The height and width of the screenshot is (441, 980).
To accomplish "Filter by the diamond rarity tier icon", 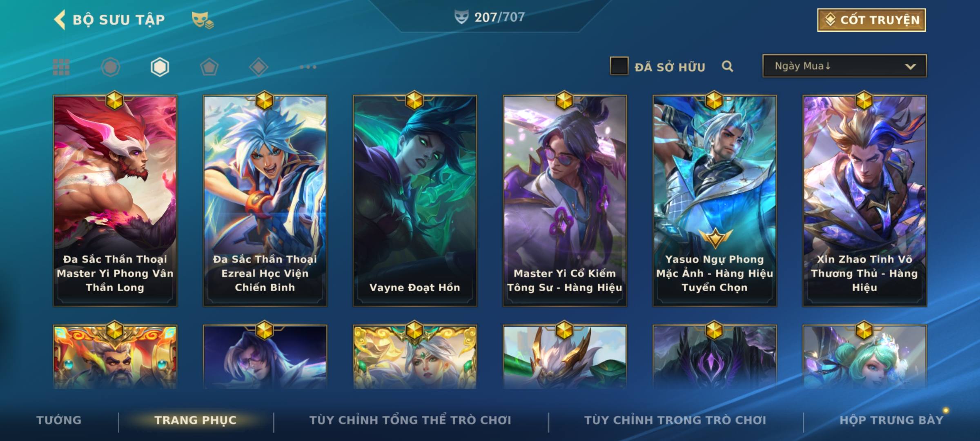I will [258, 67].
